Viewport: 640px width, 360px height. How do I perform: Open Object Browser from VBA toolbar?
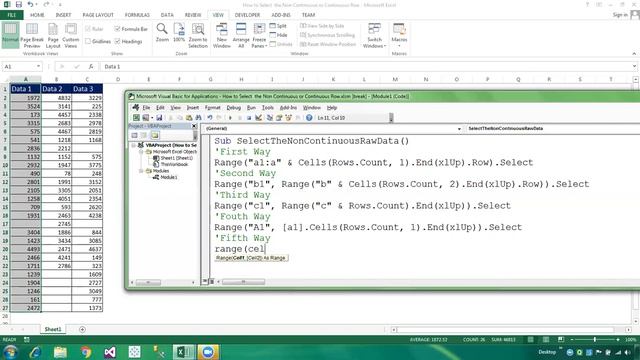click(289, 118)
